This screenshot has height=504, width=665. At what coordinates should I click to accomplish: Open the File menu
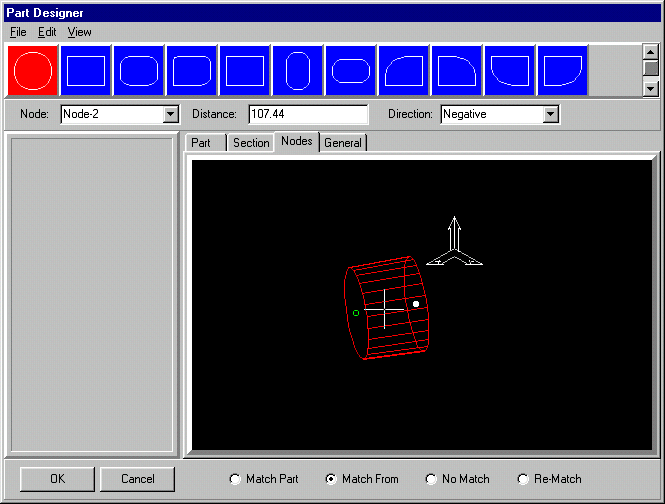point(18,32)
